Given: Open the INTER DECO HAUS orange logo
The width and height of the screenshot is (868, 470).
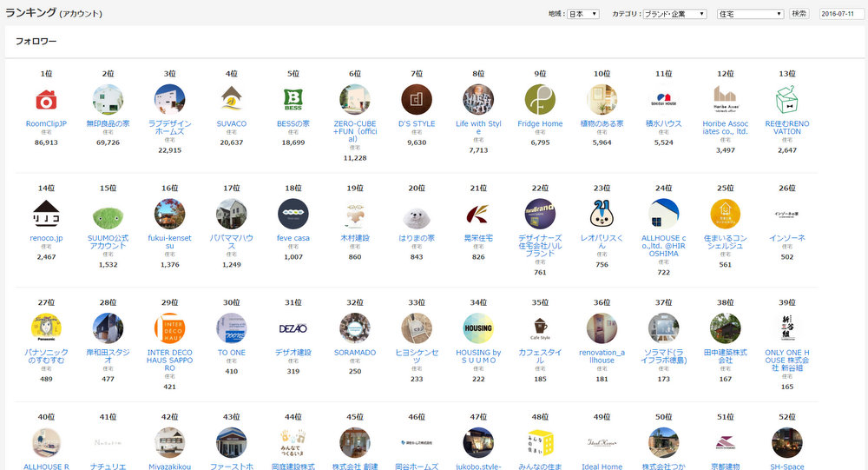Looking at the screenshot, I should [170, 328].
